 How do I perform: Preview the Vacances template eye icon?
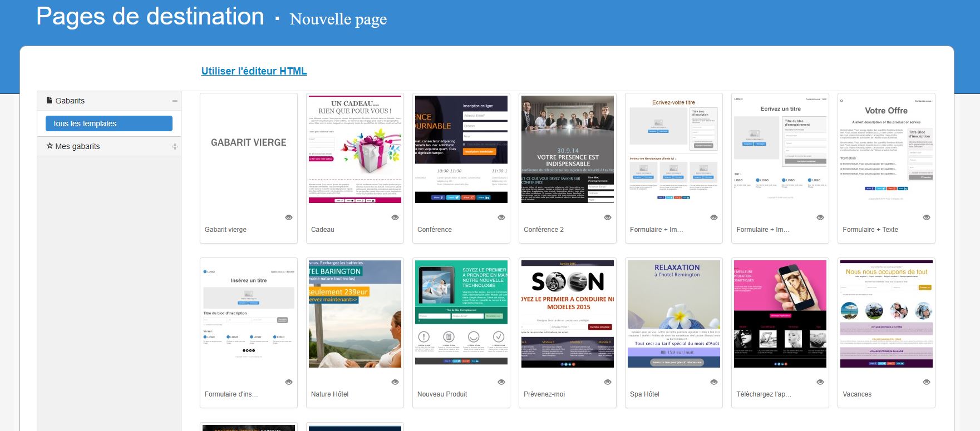(927, 382)
